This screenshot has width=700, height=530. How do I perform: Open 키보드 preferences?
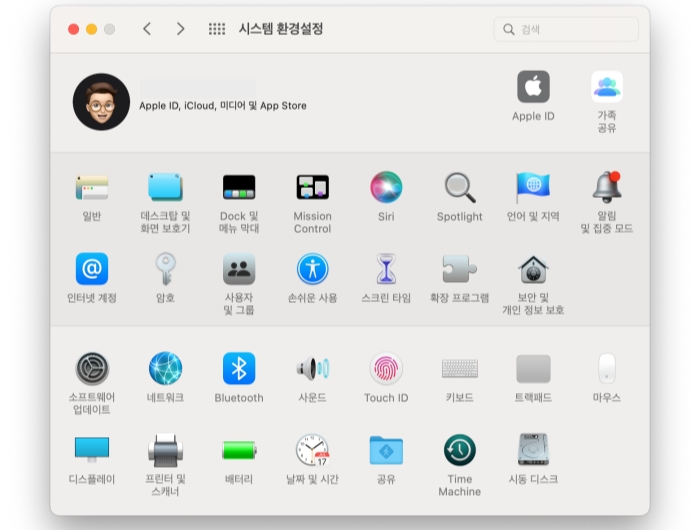[460, 369]
